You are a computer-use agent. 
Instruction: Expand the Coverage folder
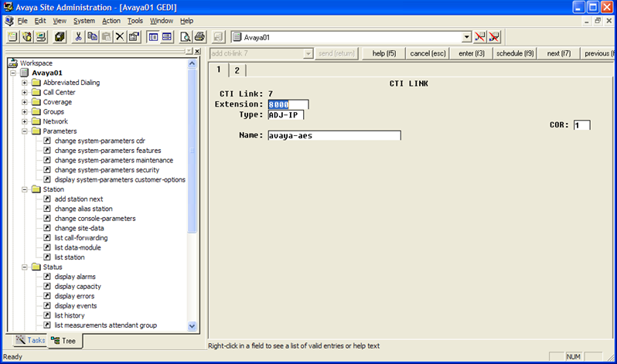[x=25, y=102]
